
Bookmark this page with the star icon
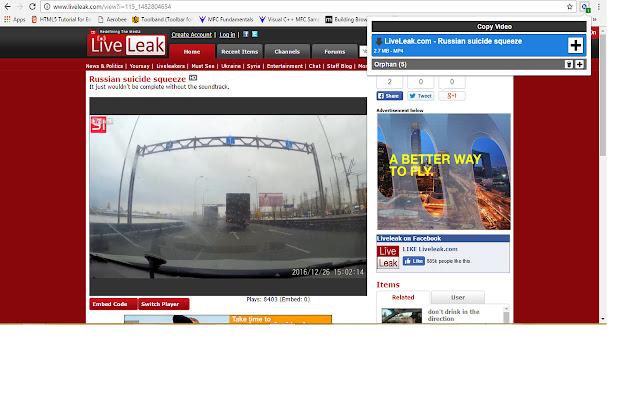(569, 7)
